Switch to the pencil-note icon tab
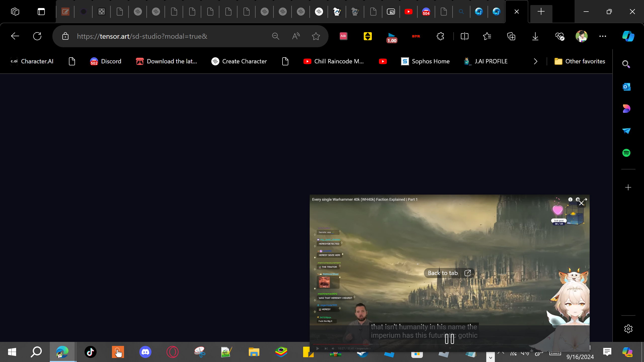The image size is (644, 362). coord(65,12)
